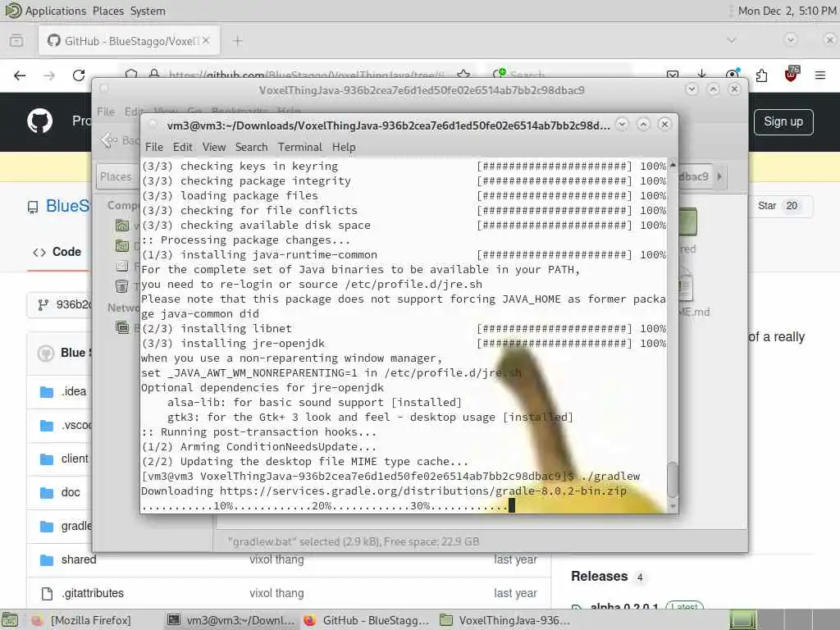Screen dimensions: 840x630
Task: Reload the GitHub page
Action: pyautogui.click(x=79, y=75)
